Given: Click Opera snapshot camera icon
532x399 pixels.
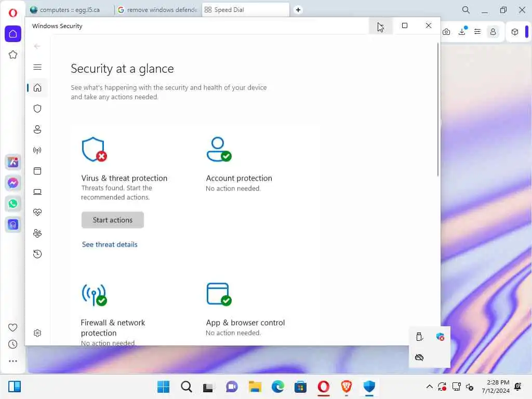Looking at the screenshot, I should (446, 32).
